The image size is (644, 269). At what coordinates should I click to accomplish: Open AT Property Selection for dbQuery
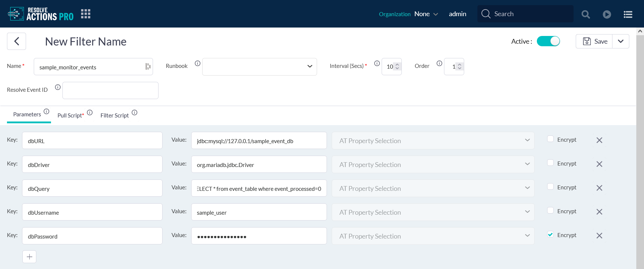433,188
